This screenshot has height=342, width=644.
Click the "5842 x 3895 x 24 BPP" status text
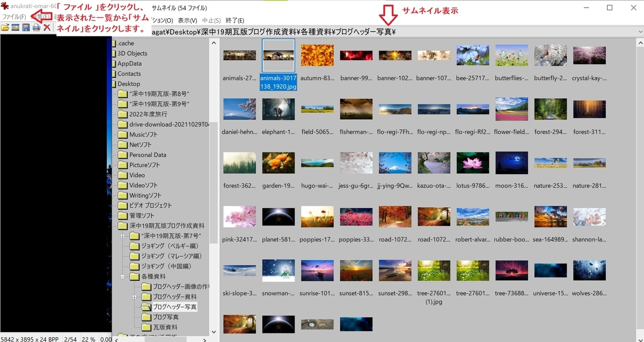tap(30, 339)
